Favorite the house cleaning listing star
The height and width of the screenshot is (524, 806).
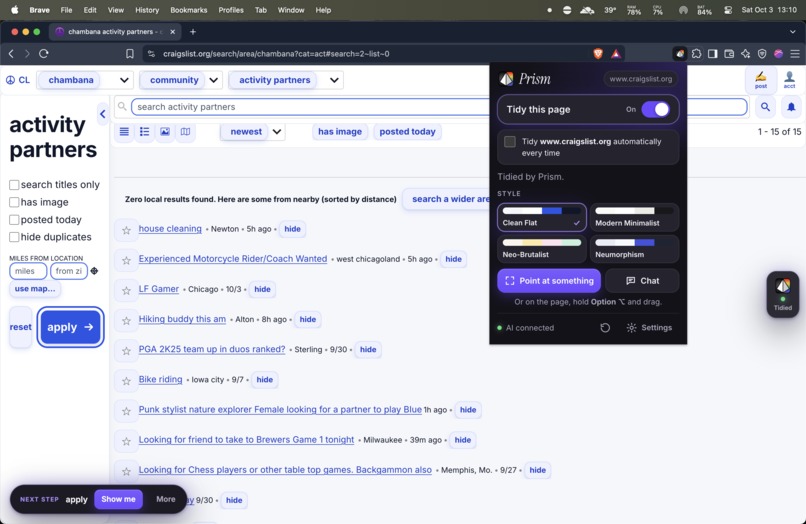coord(126,230)
